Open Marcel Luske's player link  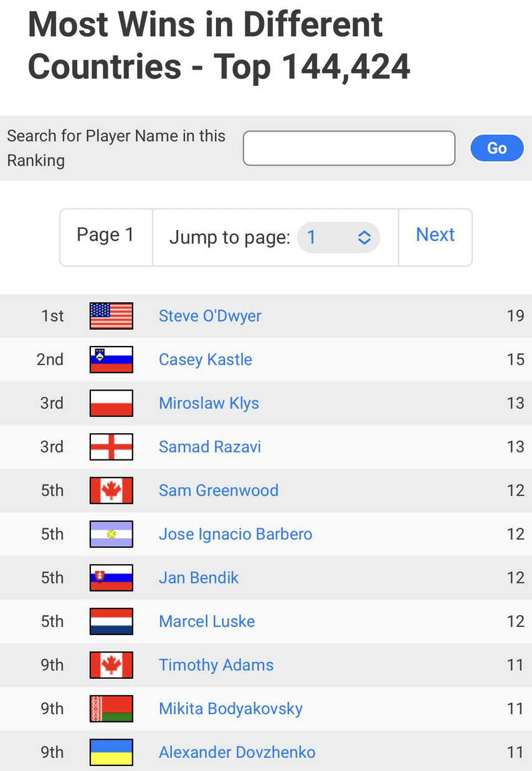tap(207, 621)
